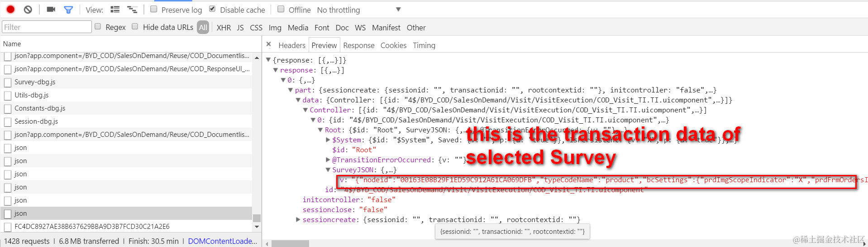Screen dimensions: 868x247
Task: Click file icon of Utils-dbg.js
Action: pos(7,96)
